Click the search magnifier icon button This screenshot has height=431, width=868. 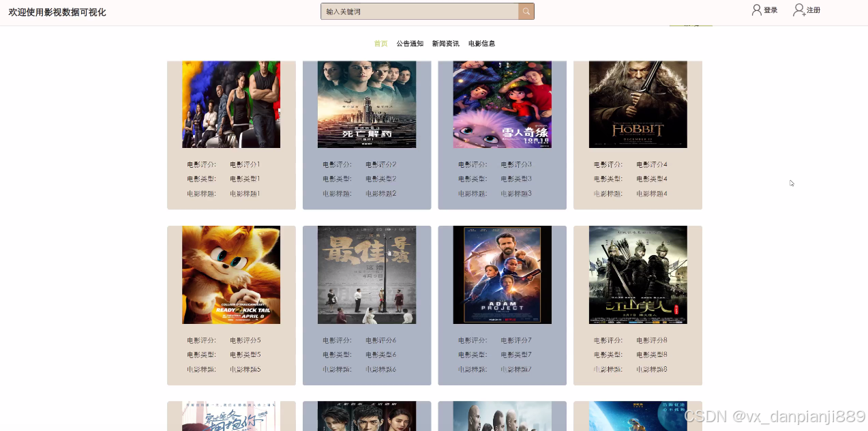coord(526,12)
